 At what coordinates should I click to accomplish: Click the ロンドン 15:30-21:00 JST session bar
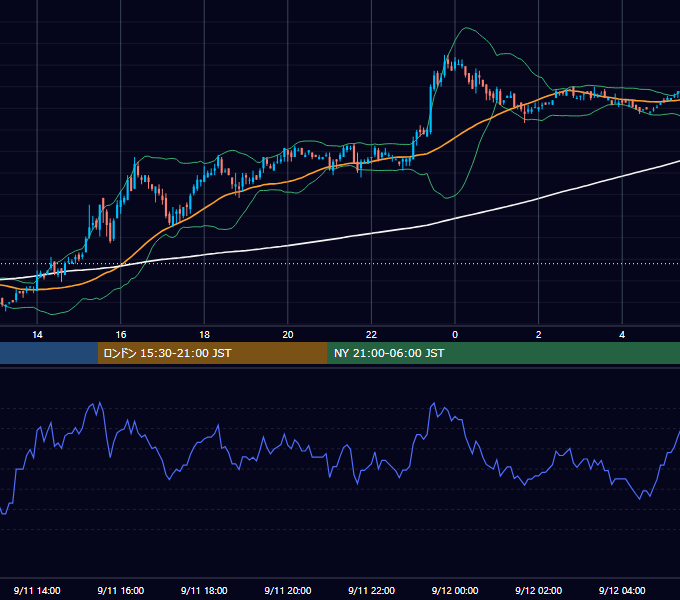(212, 353)
